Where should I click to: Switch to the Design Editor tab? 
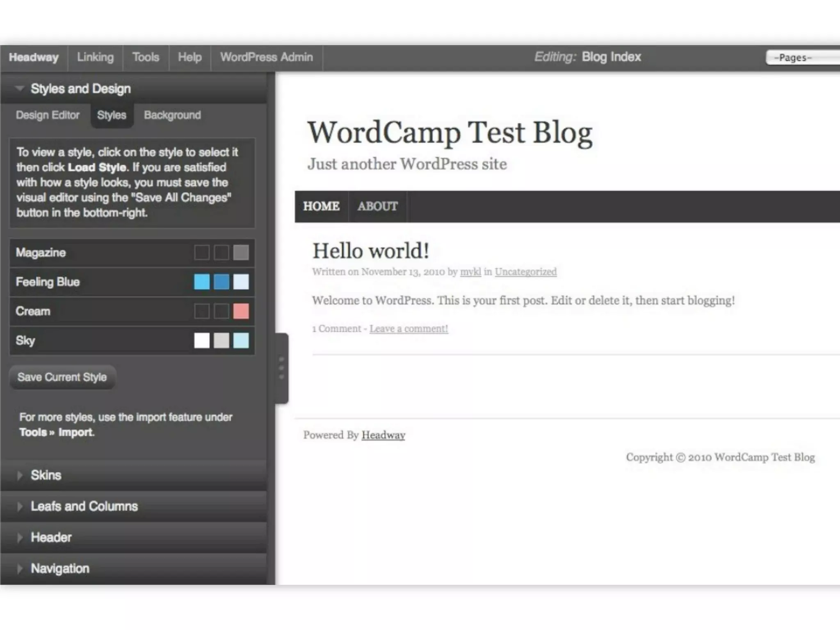48,115
